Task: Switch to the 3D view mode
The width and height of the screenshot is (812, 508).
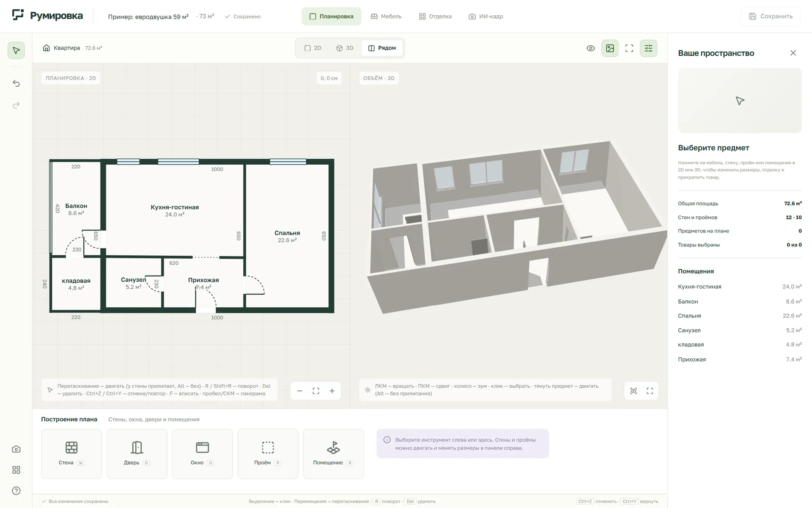Action: (x=345, y=48)
